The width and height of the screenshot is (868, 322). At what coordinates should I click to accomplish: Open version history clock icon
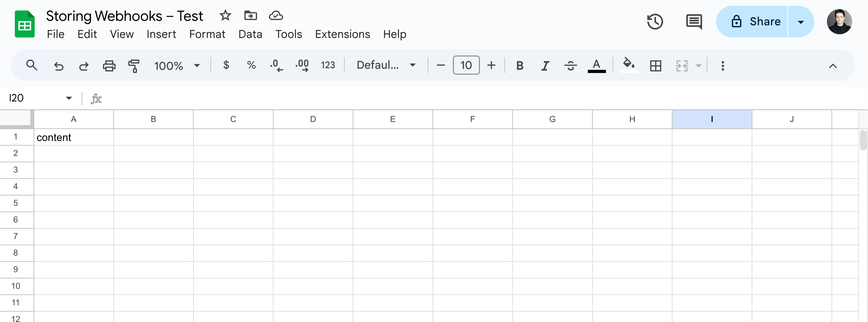coord(655,22)
